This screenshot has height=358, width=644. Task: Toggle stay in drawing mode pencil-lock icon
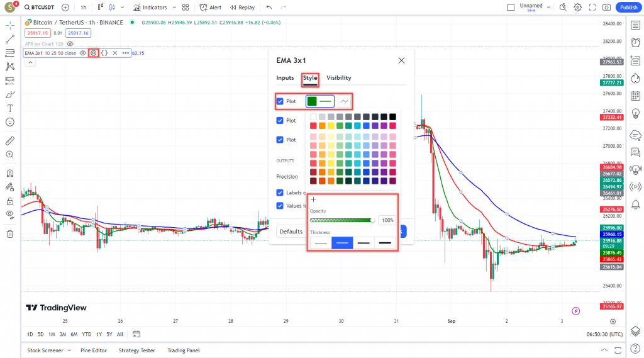click(x=10, y=187)
